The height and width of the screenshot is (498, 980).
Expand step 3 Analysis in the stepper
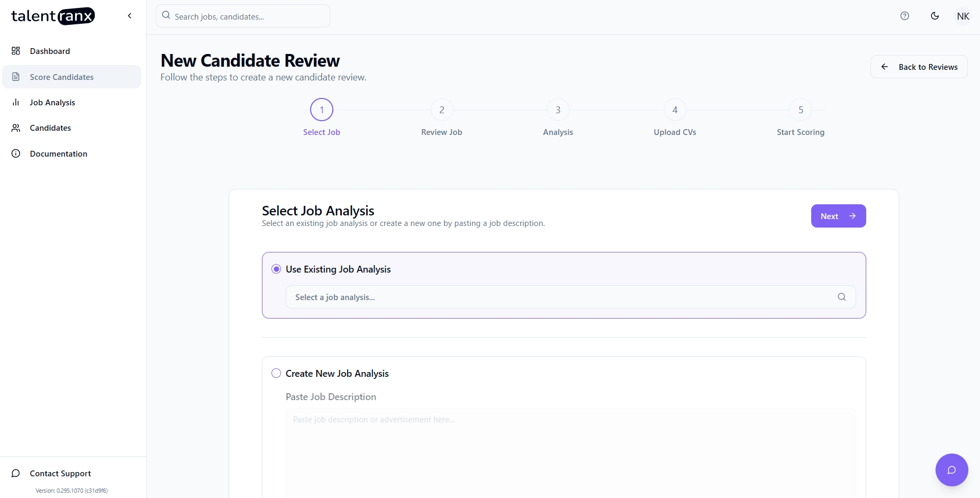[557, 110]
